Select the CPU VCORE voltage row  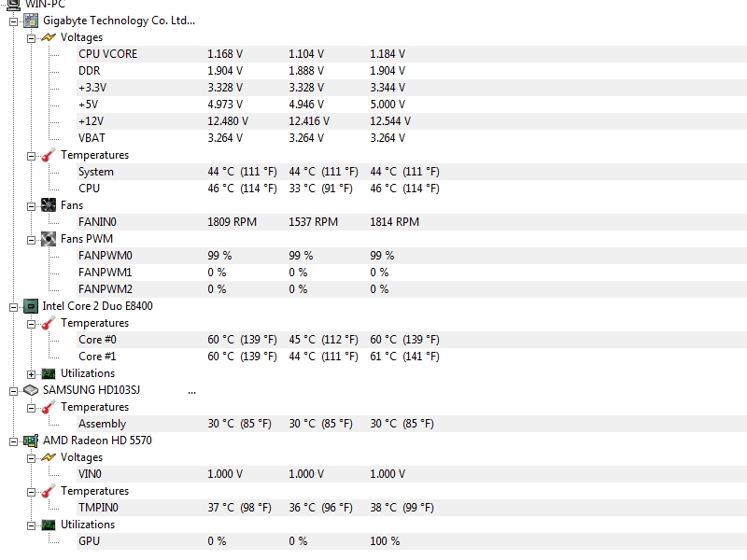[107, 54]
